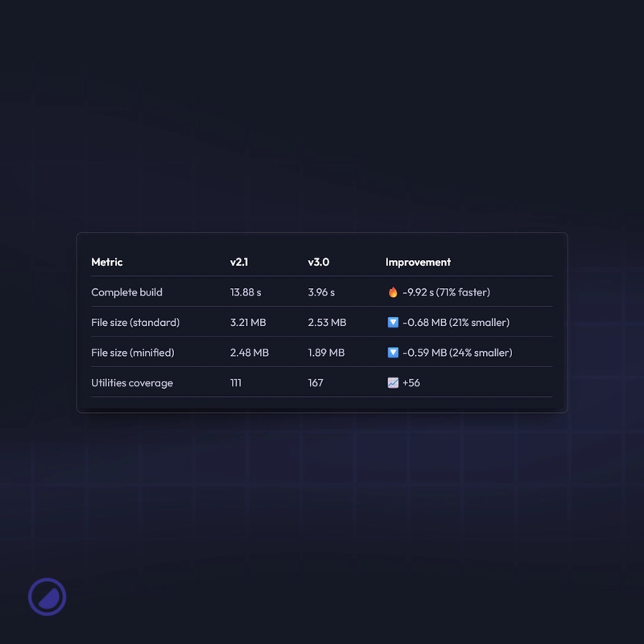Click the fire emoji in the Complete build row
Viewport: 644px width, 644px height.
pos(393,292)
